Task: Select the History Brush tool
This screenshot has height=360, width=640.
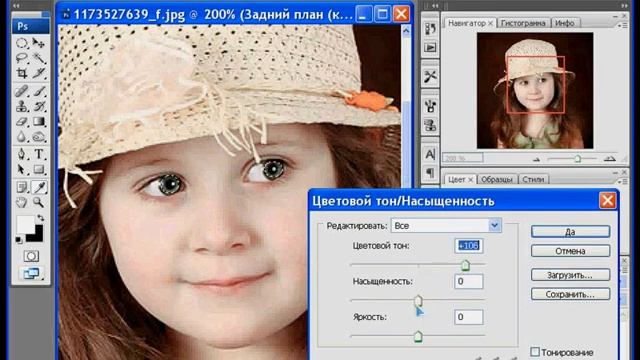Action: click(x=39, y=106)
